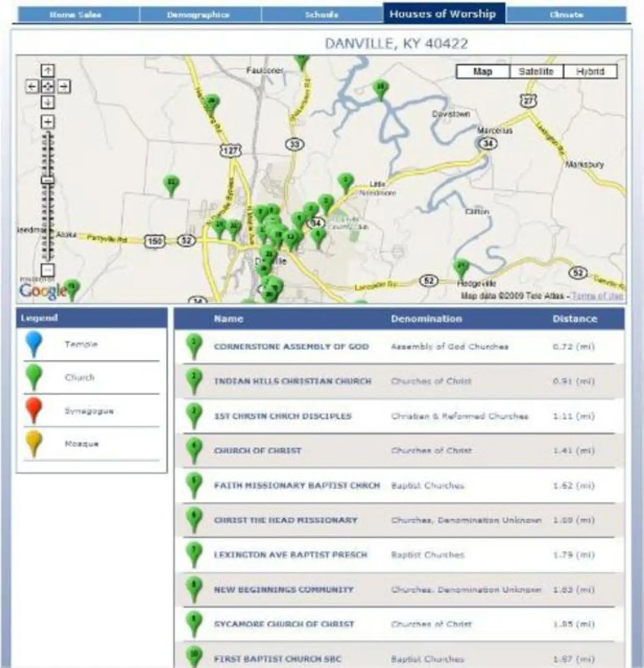Screen dimensions: 644x668
Task: Select the Map view type
Action: click(x=482, y=71)
